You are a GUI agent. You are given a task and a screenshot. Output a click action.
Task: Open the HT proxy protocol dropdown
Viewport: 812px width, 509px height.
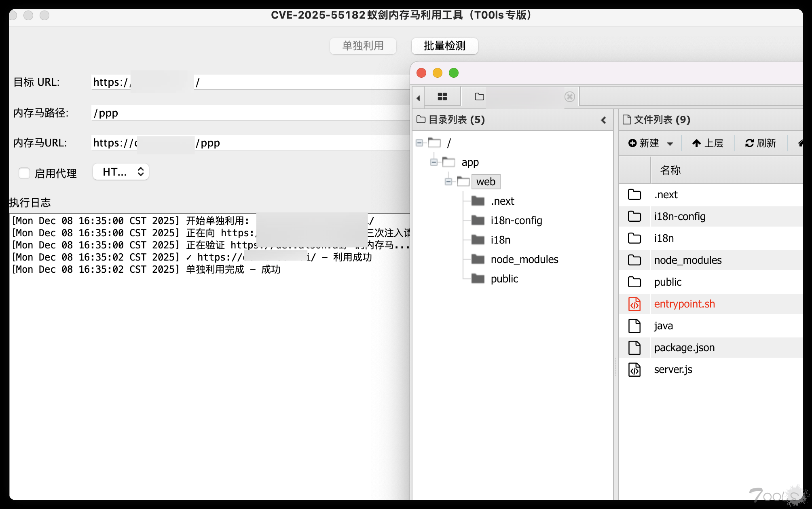(x=120, y=172)
